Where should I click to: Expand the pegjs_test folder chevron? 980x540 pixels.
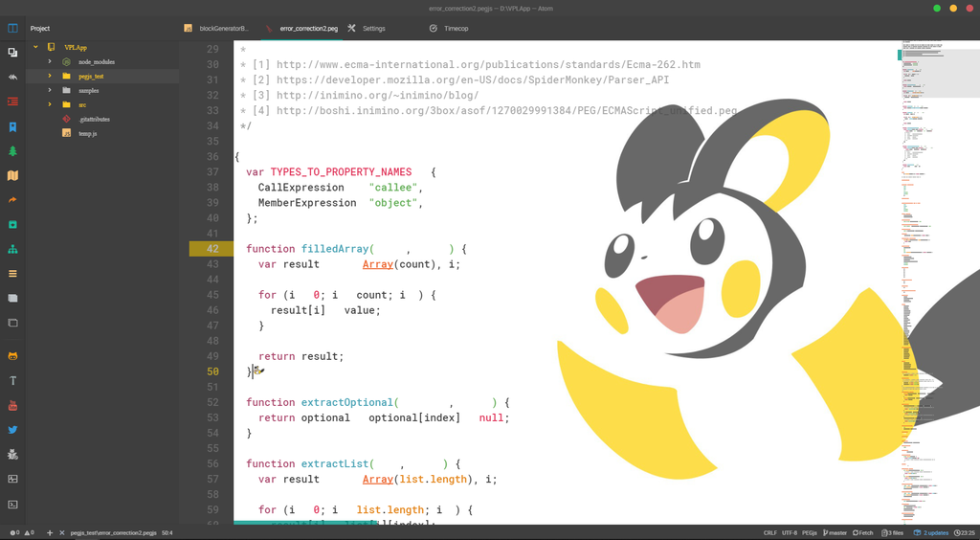click(x=50, y=77)
